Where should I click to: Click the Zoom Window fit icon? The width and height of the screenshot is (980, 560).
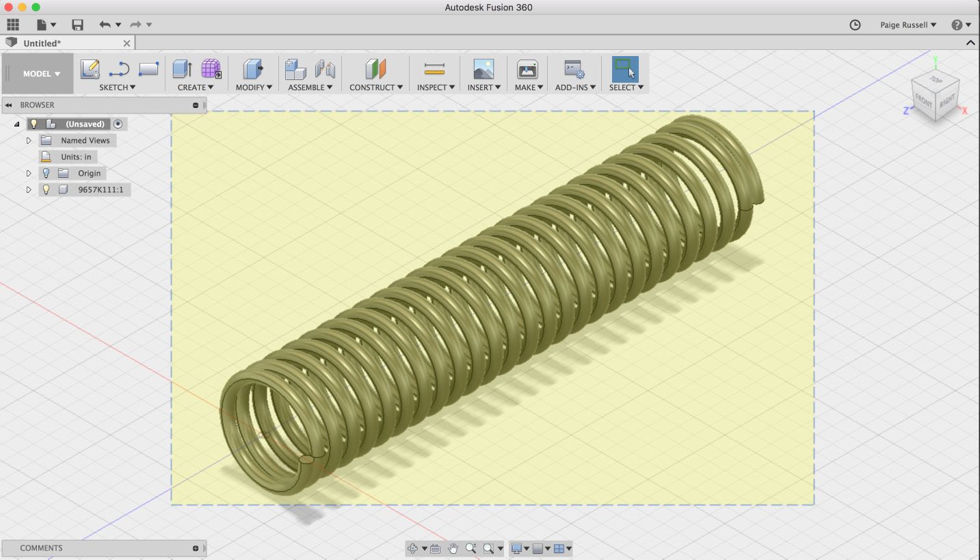coord(488,548)
